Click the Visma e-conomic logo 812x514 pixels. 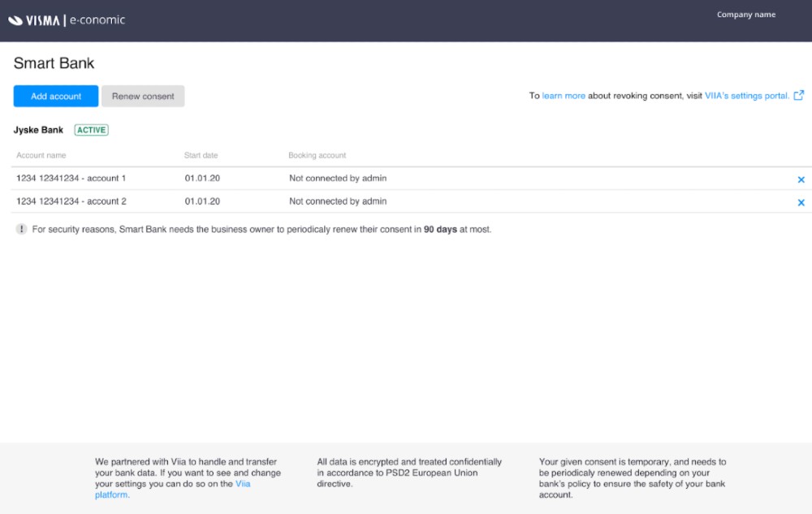coord(67,20)
